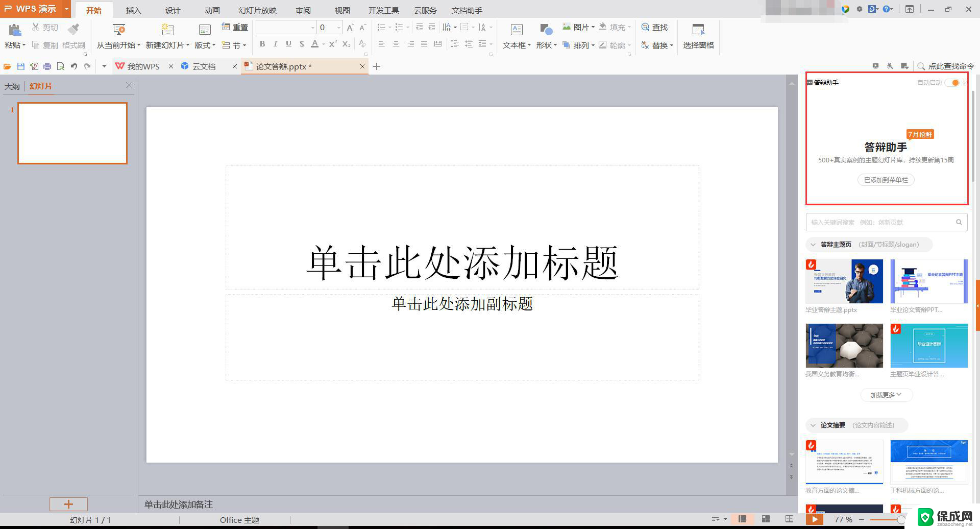This screenshot has height=529, width=980.
Task: Switch to the 我的WPS document tab
Action: pos(143,66)
